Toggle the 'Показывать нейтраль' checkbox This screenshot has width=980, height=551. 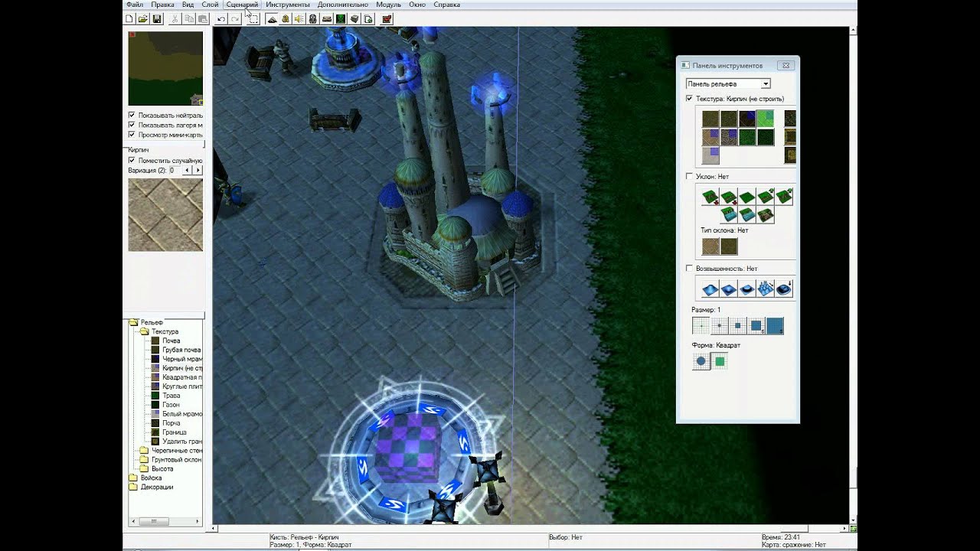point(132,115)
